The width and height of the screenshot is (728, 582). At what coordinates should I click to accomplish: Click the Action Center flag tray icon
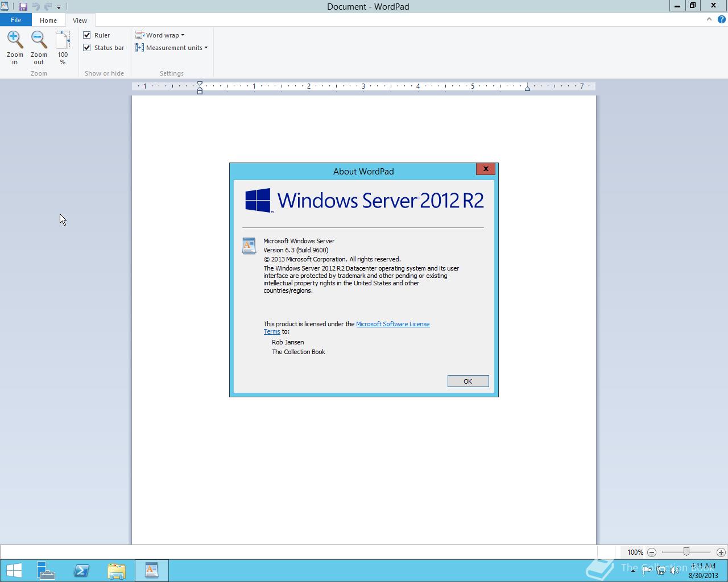tap(647, 571)
